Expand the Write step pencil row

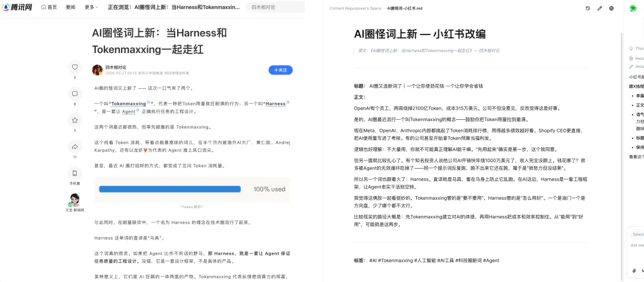tap(637, 67)
